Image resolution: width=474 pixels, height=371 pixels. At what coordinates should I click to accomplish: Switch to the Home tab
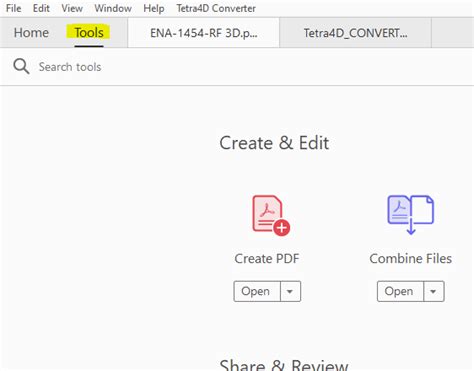point(31,33)
